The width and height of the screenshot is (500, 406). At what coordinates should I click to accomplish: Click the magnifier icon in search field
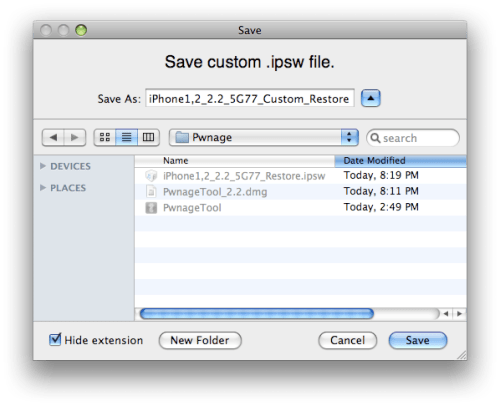[375, 138]
